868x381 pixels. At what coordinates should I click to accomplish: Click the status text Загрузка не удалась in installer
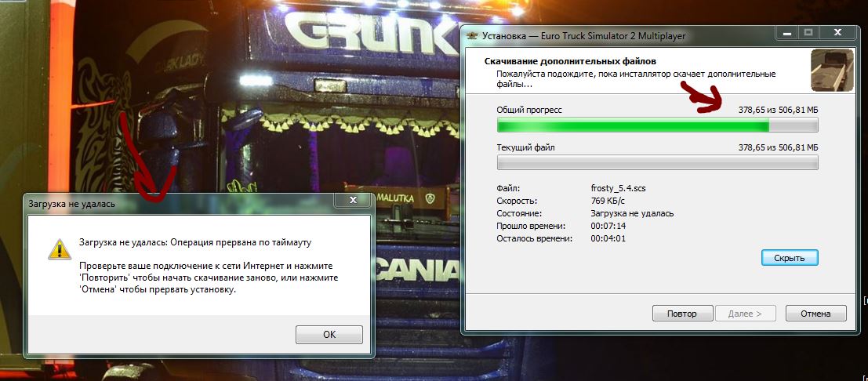tap(632, 214)
